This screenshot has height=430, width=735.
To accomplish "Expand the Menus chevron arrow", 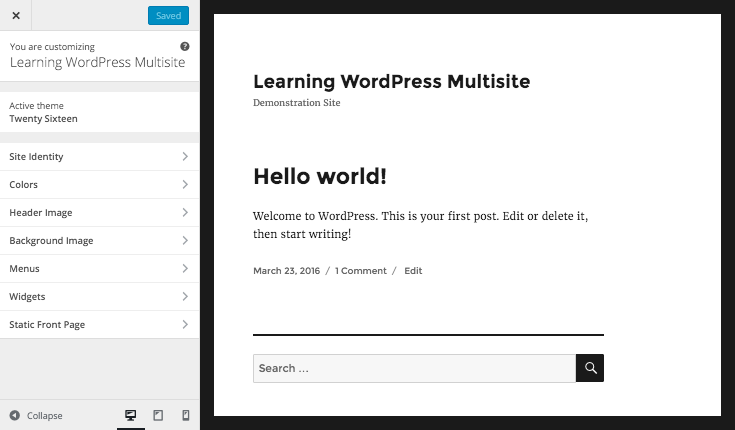I will click(185, 269).
